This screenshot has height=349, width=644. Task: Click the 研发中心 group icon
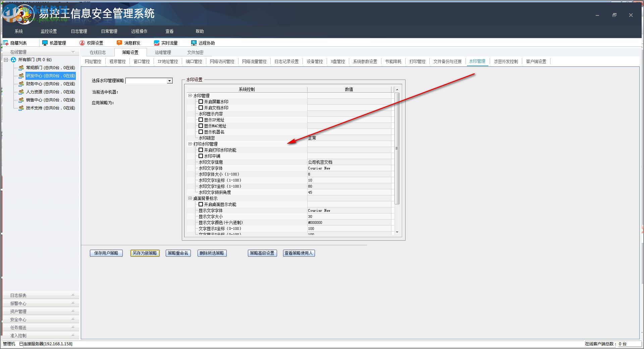click(21, 76)
